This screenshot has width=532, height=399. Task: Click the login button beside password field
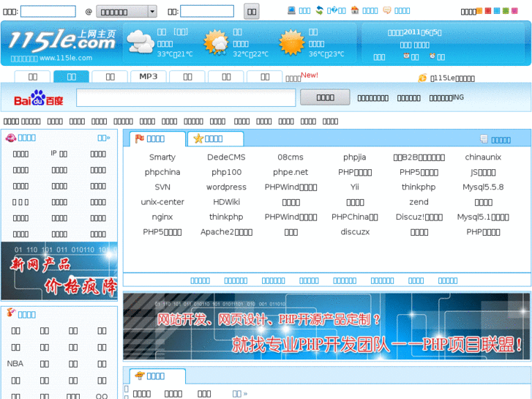252,12
